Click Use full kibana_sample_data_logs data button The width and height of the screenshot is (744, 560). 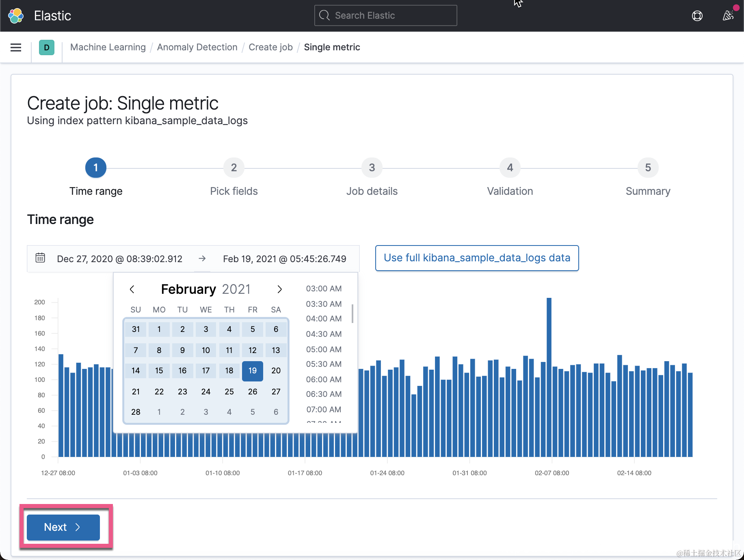point(477,258)
